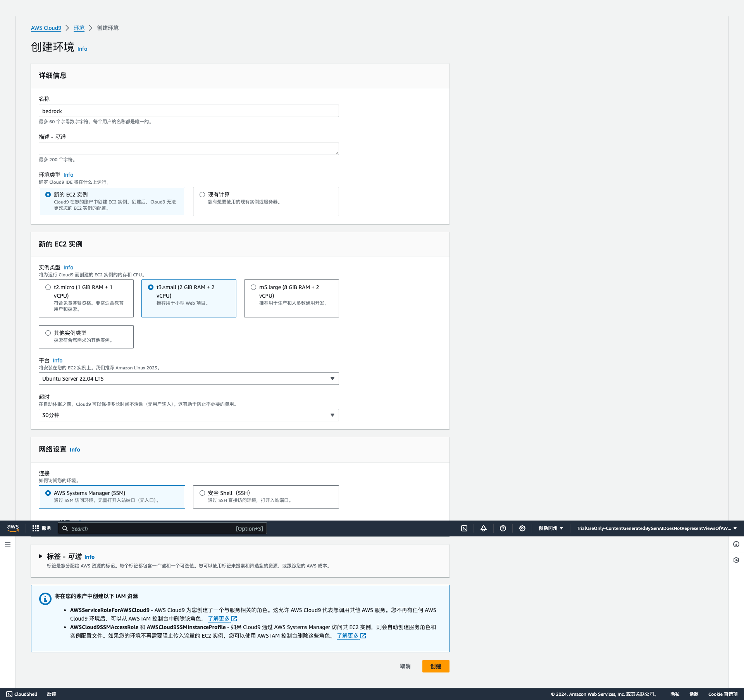Screen dimensions: 744x700
Task: Open the 平台 Ubuntu Server dropdown
Action: pos(189,379)
